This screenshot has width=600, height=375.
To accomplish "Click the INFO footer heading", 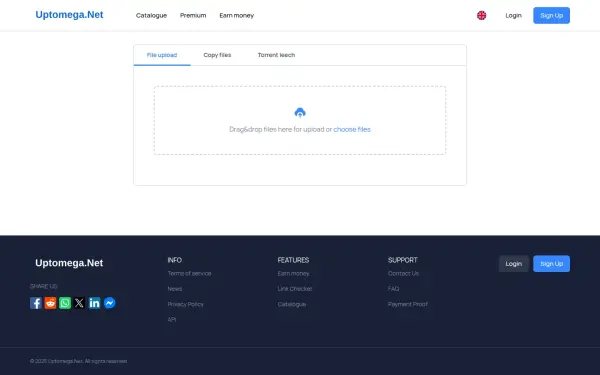I will [x=175, y=260].
